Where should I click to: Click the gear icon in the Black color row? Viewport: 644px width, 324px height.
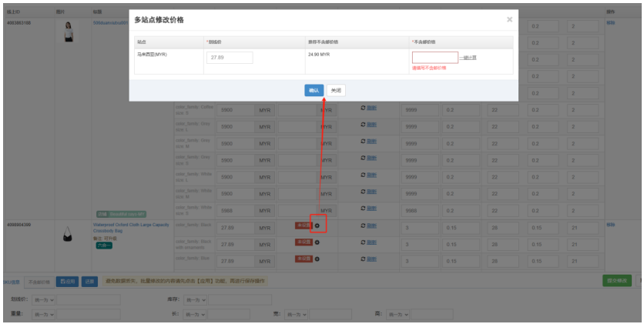[317, 225]
